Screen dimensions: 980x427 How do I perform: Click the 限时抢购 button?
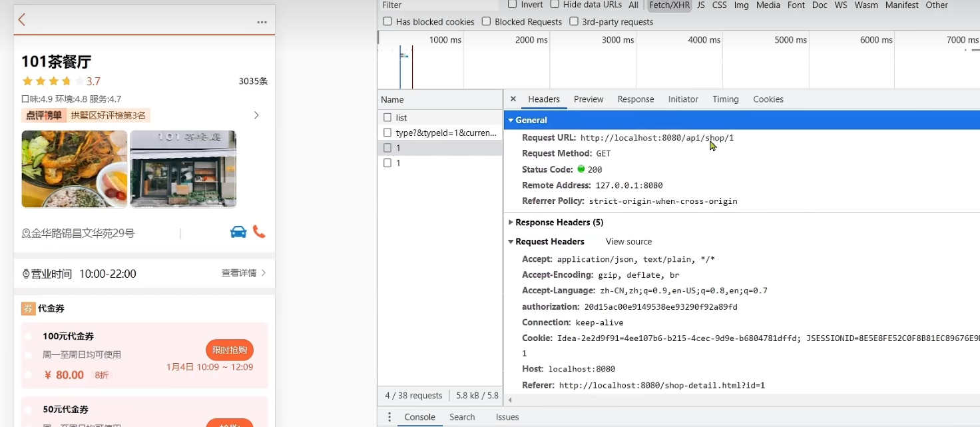tap(230, 350)
